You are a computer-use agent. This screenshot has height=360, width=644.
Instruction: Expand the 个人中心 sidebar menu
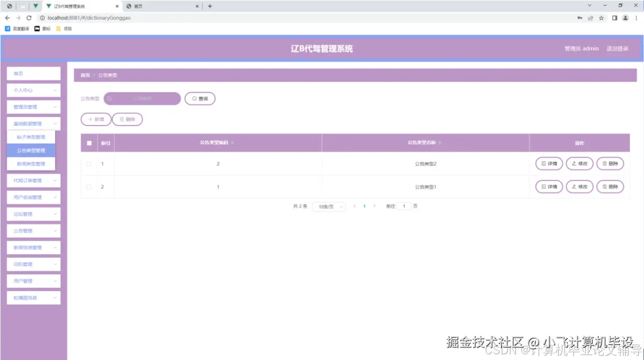point(34,90)
